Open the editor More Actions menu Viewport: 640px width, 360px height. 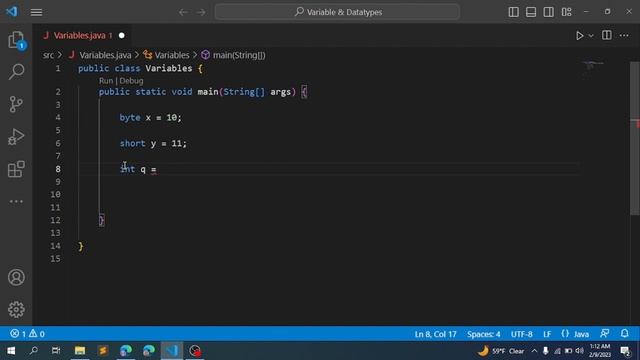624,36
